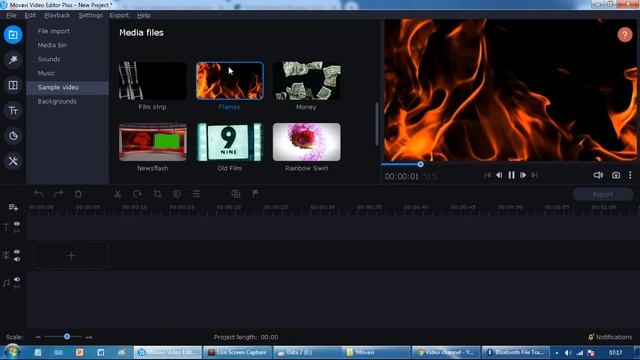Click the scale zoom-out minus button
The width and height of the screenshot is (640, 360).
point(38,337)
